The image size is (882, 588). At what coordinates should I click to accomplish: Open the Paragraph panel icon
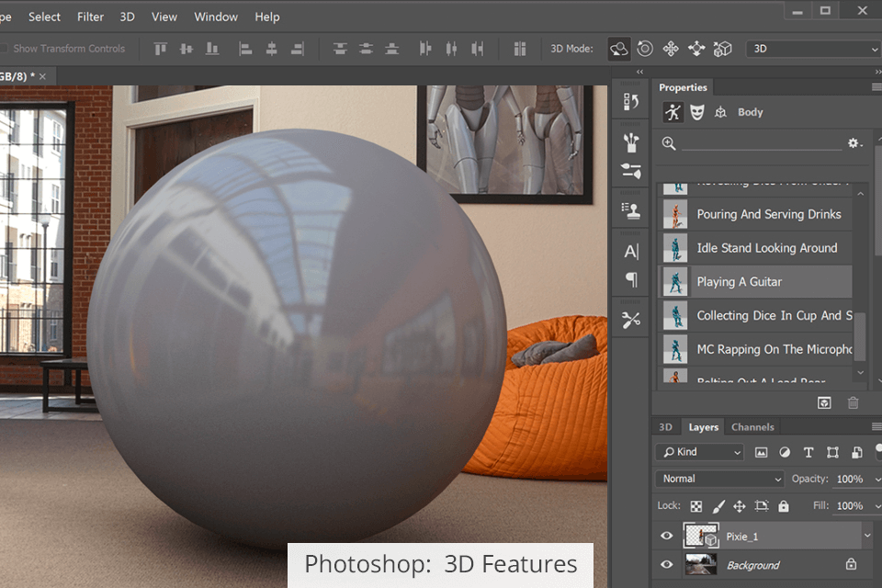pyautogui.click(x=632, y=279)
